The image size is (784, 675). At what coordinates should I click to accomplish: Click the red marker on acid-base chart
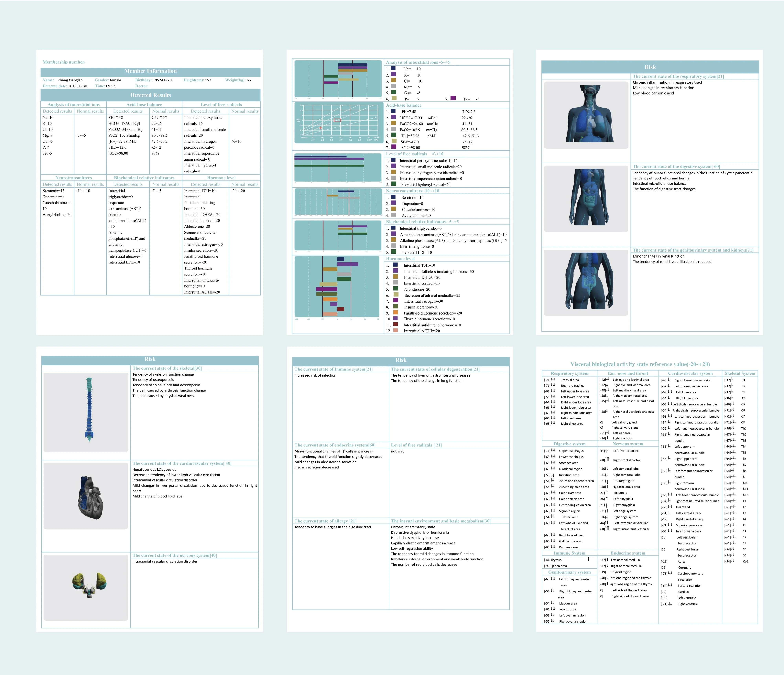[x=321, y=128]
